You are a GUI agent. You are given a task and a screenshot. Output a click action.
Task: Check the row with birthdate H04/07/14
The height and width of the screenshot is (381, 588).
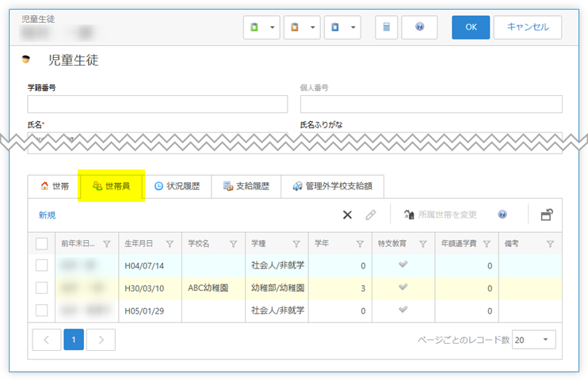42,265
